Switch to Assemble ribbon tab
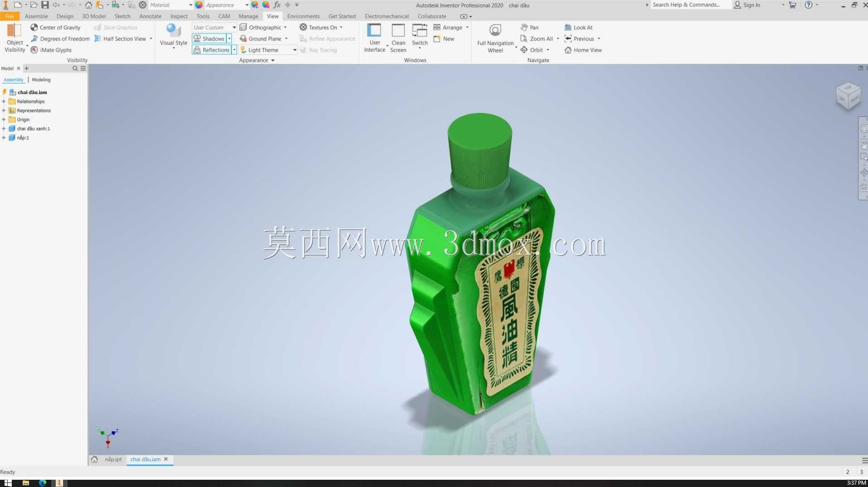 tap(36, 16)
